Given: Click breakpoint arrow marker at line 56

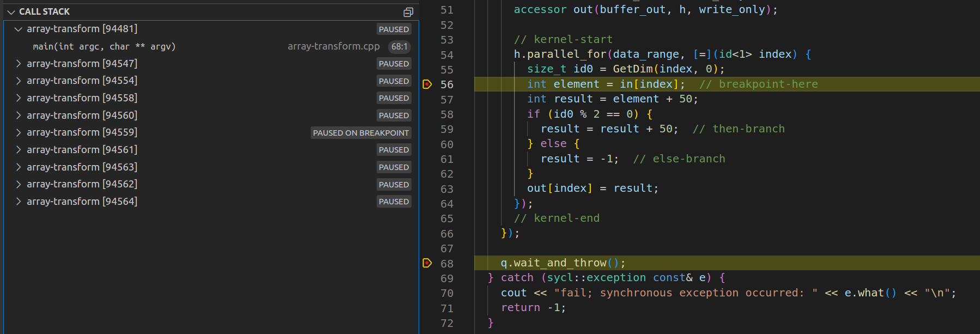Looking at the screenshot, I should (x=427, y=84).
